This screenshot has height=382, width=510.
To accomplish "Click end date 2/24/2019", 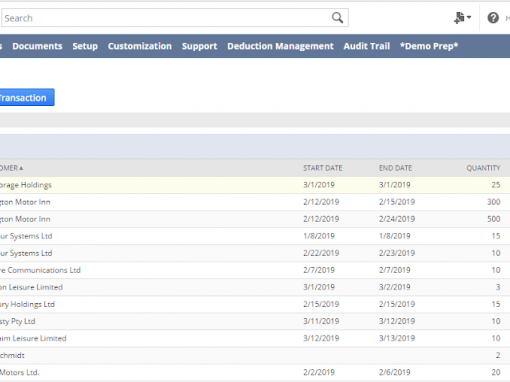I will click(397, 219).
